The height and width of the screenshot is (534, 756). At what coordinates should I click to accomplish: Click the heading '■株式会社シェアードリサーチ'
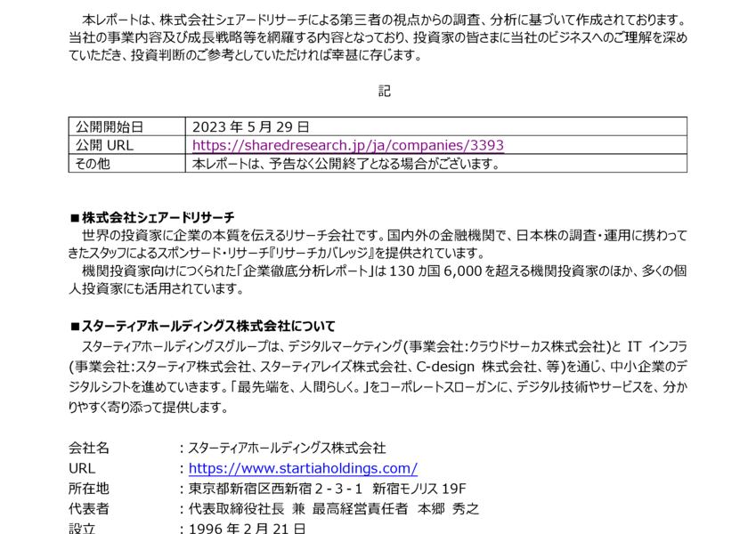(152, 218)
